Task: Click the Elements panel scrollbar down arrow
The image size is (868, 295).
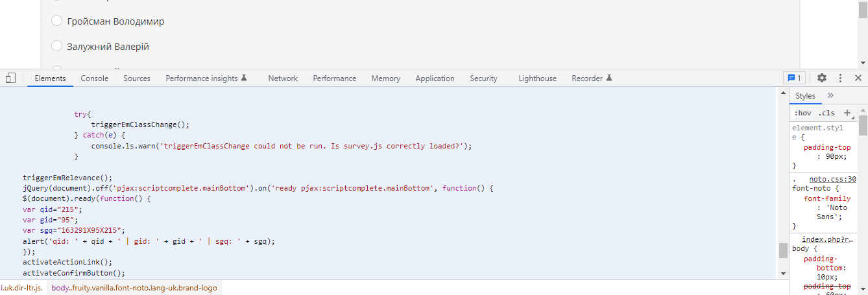Action: [783, 274]
